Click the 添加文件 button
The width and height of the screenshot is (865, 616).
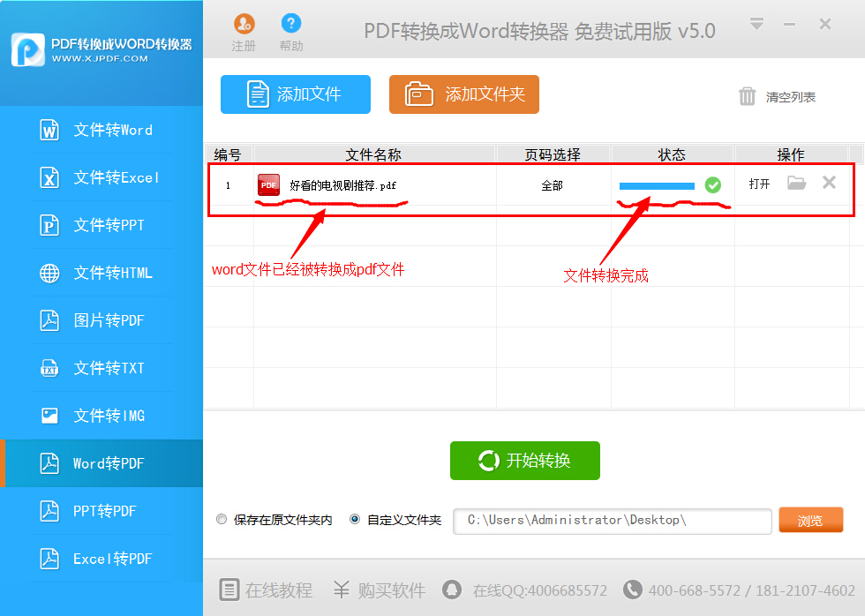tap(296, 94)
